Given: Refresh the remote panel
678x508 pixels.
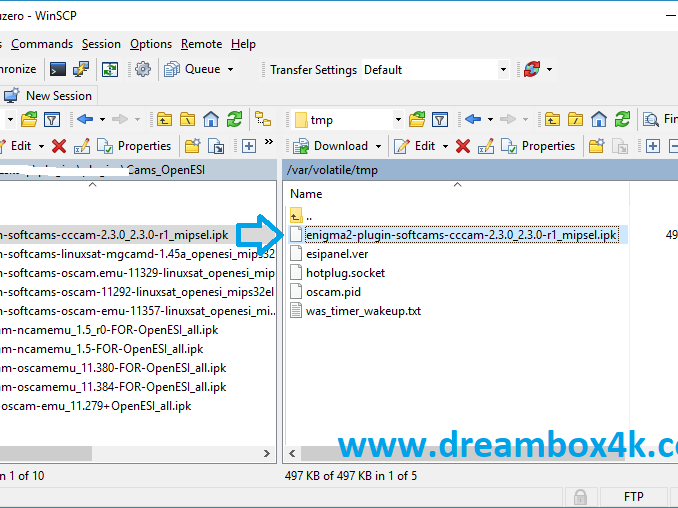Looking at the screenshot, I should coord(622,119).
